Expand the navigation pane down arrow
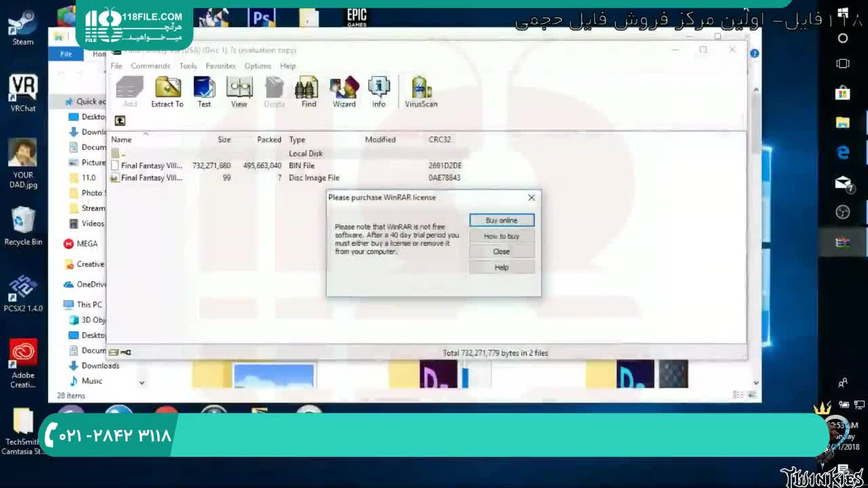Viewport: 868px width, 488px height. click(142, 383)
